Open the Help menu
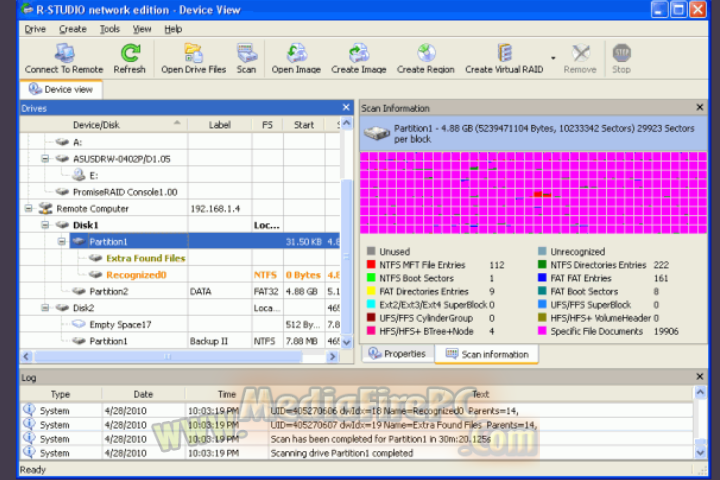Screen dimensions: 720x480 [x=173, y=29]
